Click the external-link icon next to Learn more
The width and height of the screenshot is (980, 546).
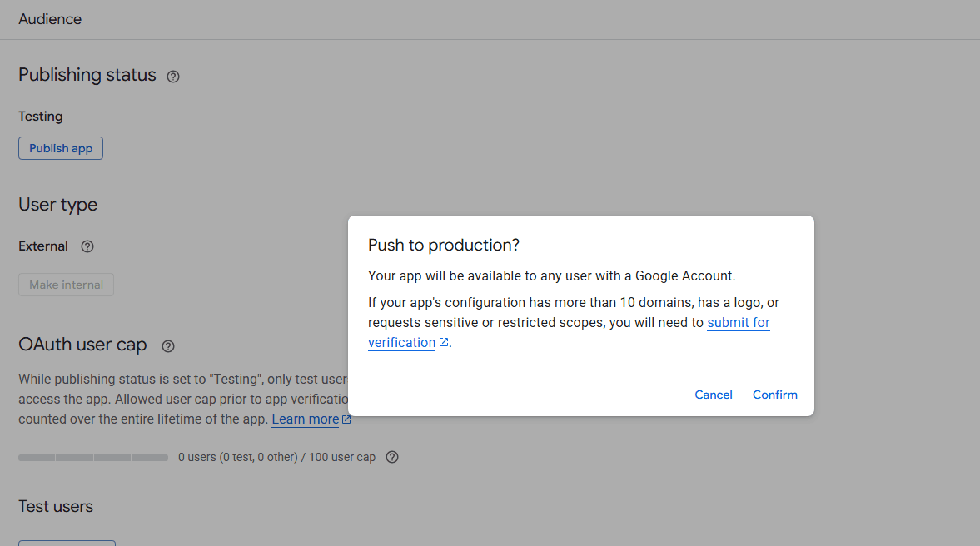[346, 419]
